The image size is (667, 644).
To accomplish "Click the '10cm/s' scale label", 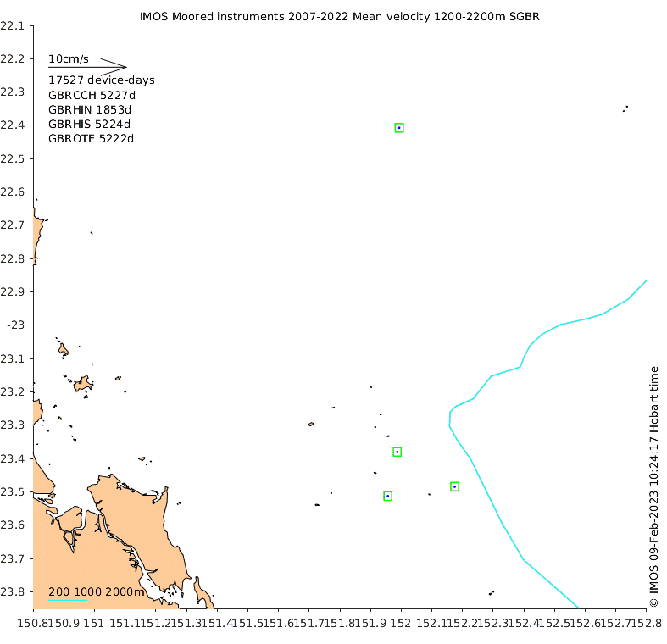I will 69,58.
